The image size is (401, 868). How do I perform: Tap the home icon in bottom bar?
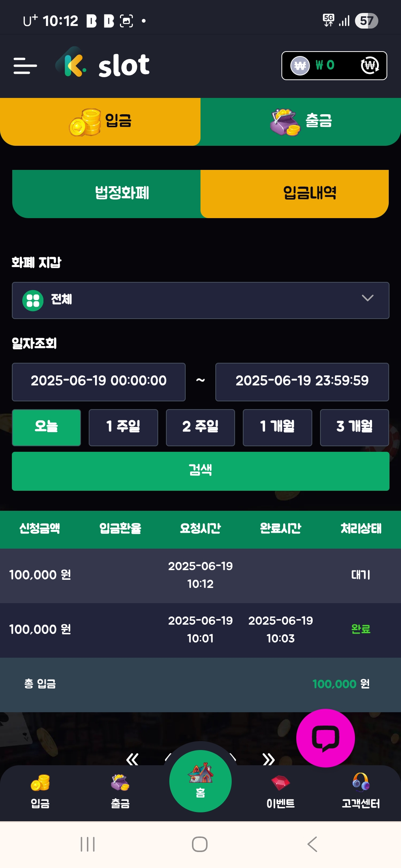[x=200, y=780]
